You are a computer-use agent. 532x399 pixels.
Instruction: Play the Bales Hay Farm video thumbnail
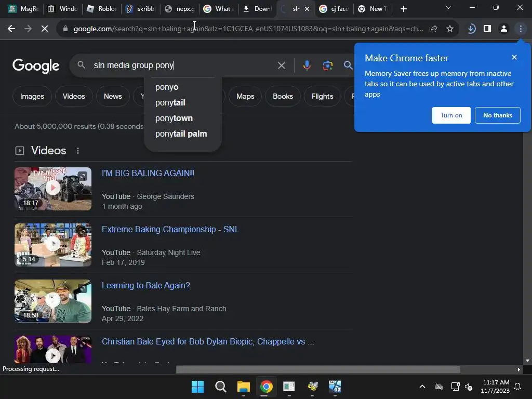53,301
